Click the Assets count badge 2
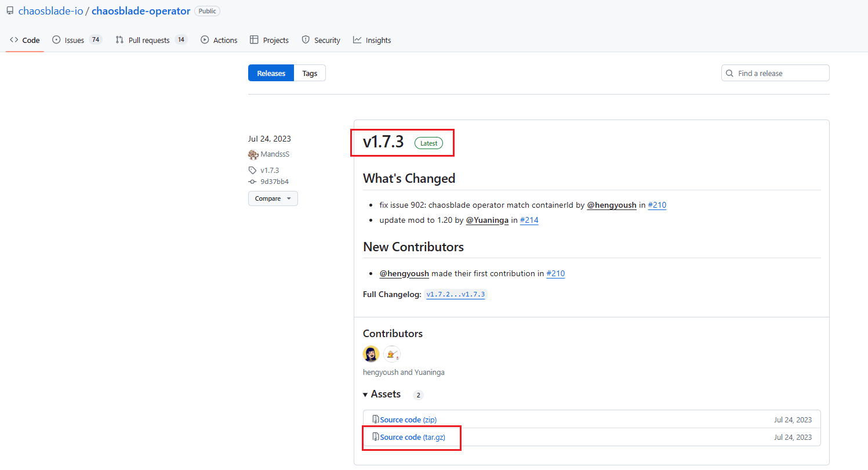This screenshot has width=868, height=470. [x=418, y=395]
